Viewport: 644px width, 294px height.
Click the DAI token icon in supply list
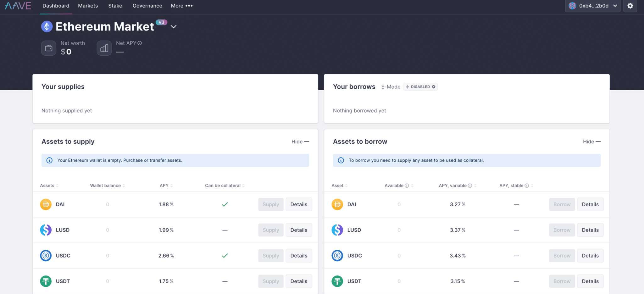[46, 204]
